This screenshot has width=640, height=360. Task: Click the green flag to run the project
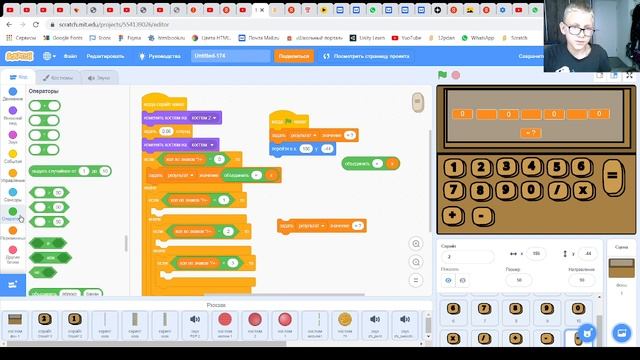click(442, 75)
